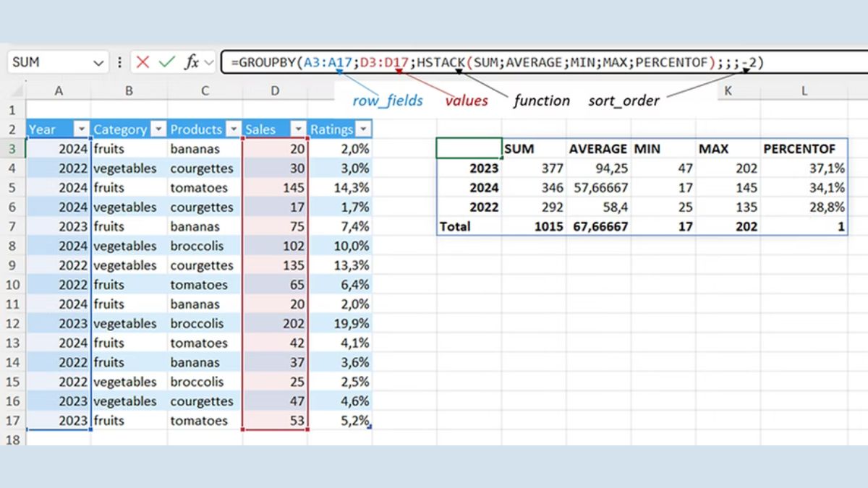Click the vegetables cell in row 6
Viewport: 868px width, 488px height.
tap(129, 207)
